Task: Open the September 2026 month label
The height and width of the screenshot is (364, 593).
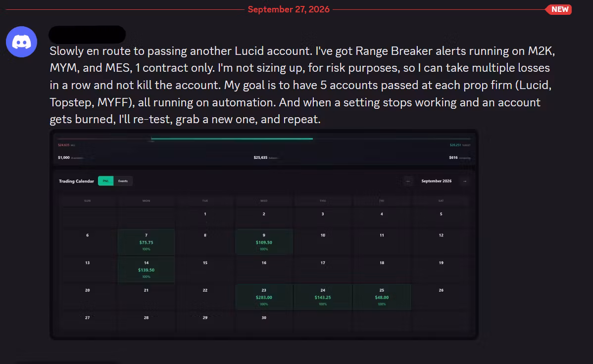Action: pos(437,181)
